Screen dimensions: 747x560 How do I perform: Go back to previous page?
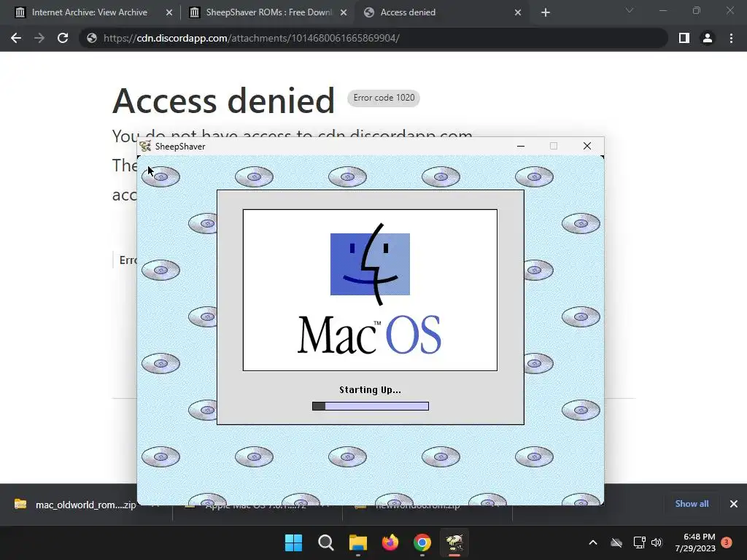pos(16,38)
